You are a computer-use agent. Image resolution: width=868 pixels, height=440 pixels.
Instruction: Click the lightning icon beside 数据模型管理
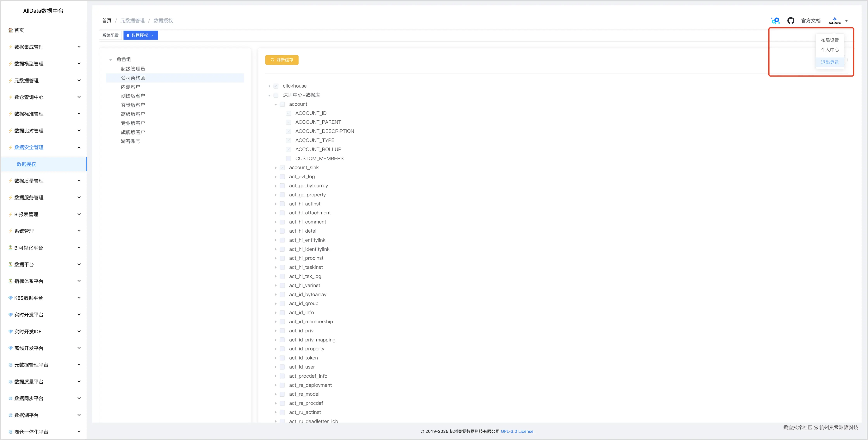pos(10,64)
